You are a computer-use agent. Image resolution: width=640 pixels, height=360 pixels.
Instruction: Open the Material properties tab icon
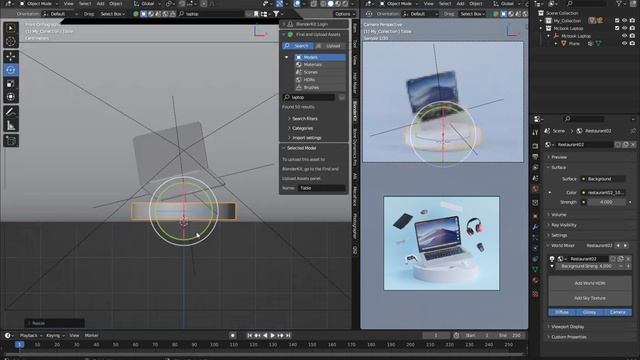(x=535, y=280)
